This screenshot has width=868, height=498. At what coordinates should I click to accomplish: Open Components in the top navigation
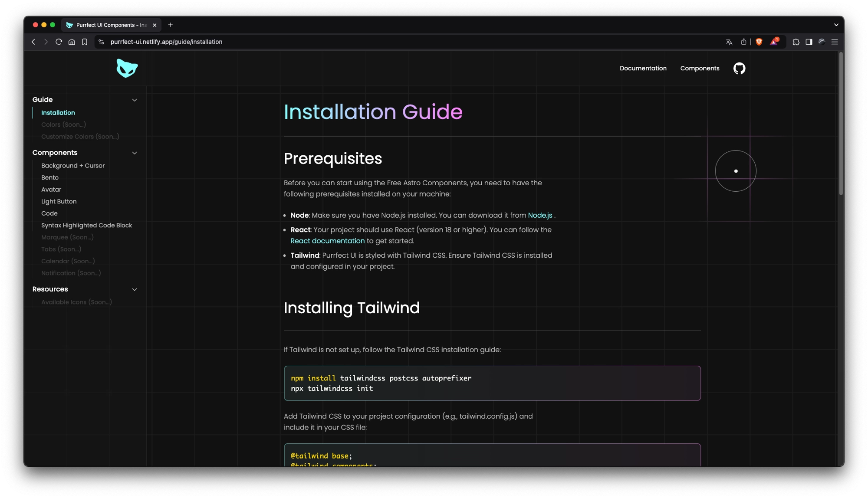click(x=700, y=69)
